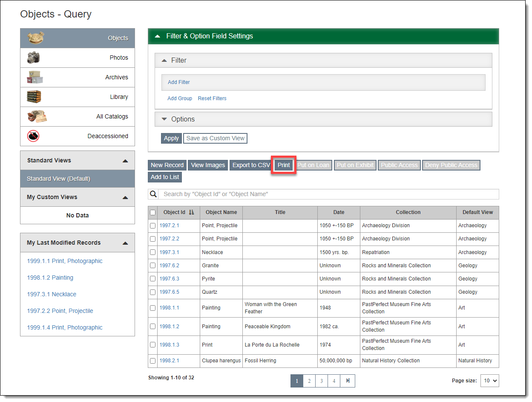Click the Objects catalog camera-artifact icon
Image resolution: width=532 pixels, height=402 pixels.
(x=36, y=38)
